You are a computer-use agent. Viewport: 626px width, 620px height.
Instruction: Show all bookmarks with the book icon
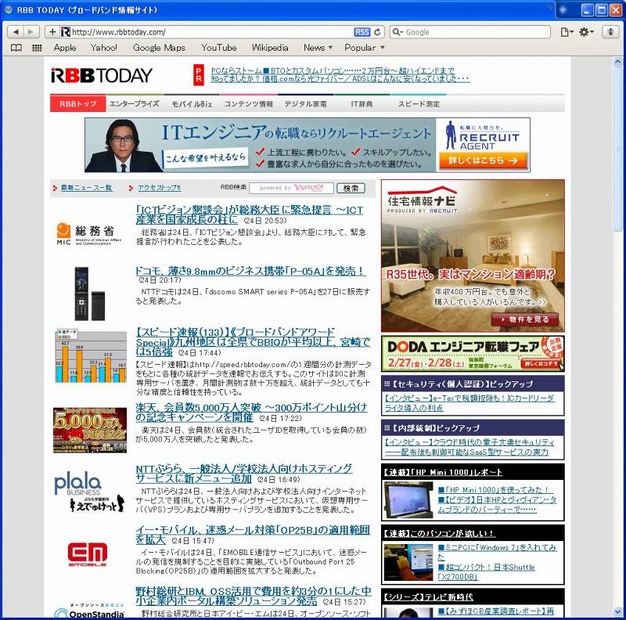16,48
